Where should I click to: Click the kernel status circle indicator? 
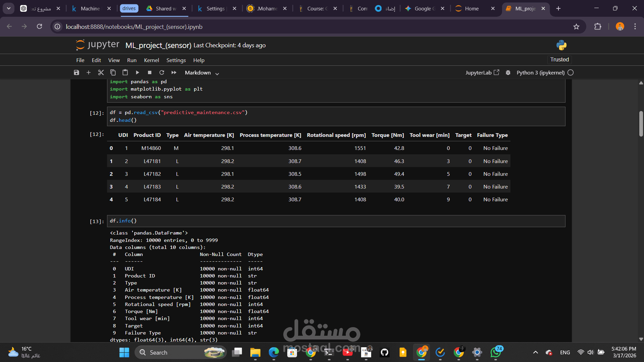571,72
